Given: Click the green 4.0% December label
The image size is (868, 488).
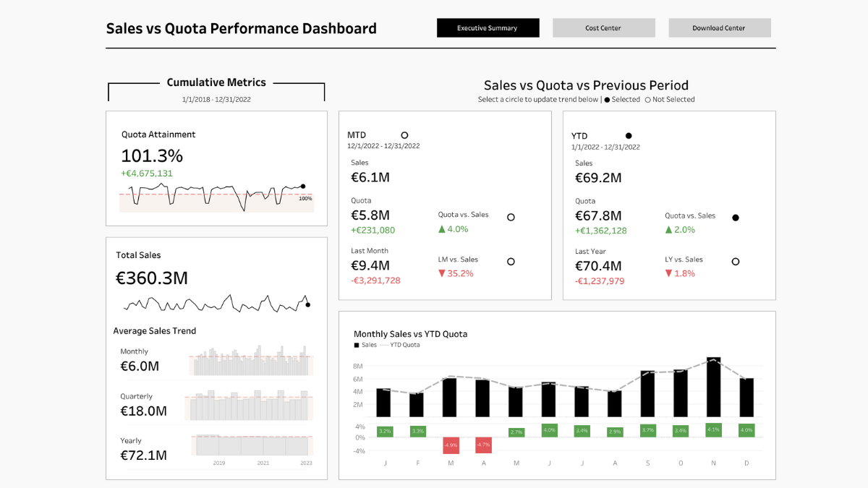Looking at the screenshot, I should point(746,430).
